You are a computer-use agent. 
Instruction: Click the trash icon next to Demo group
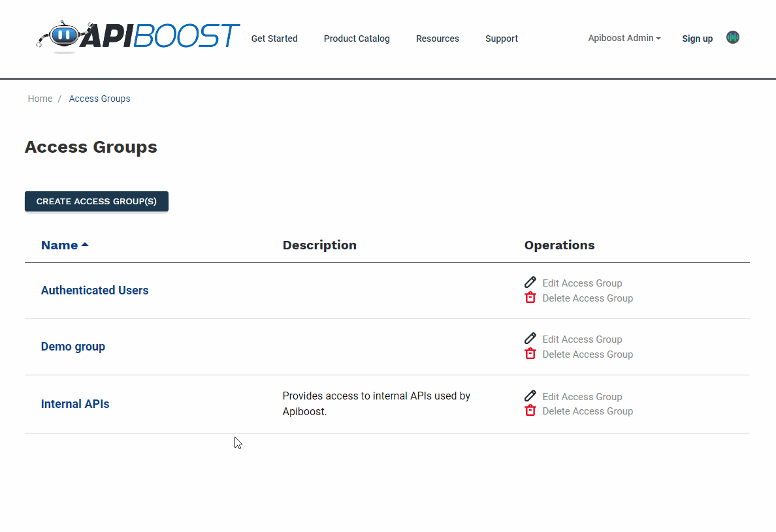[530, 353]
